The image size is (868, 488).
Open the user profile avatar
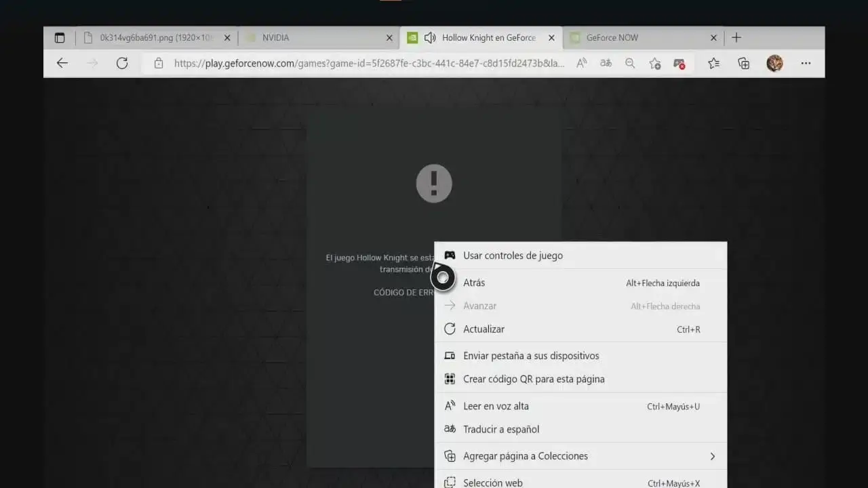(x=774, y=63)
